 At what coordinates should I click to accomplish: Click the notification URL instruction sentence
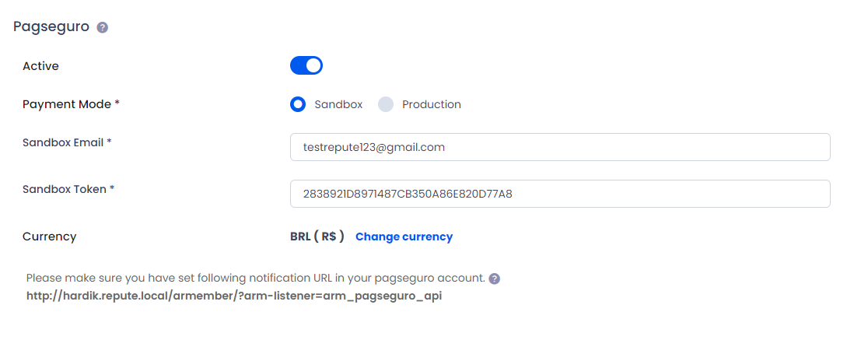(256, 278)
